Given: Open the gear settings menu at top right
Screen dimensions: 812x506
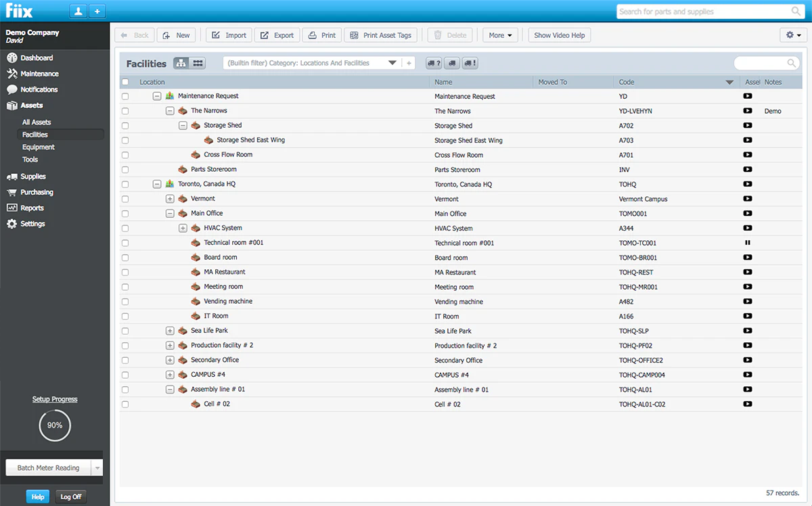Looking at the screenshot, I should 793,35.
